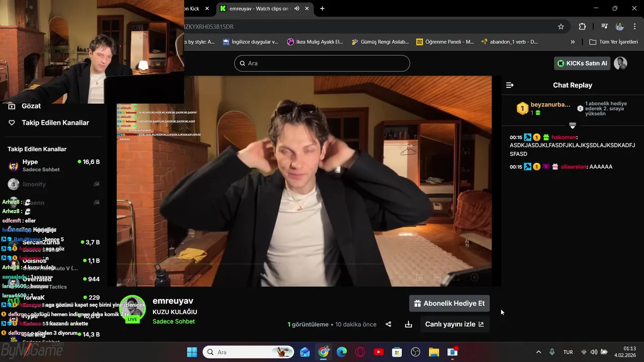Close the emreuyav Watch clips tab
This screenshot has height=362, width=644.
(x=307, y=9)
